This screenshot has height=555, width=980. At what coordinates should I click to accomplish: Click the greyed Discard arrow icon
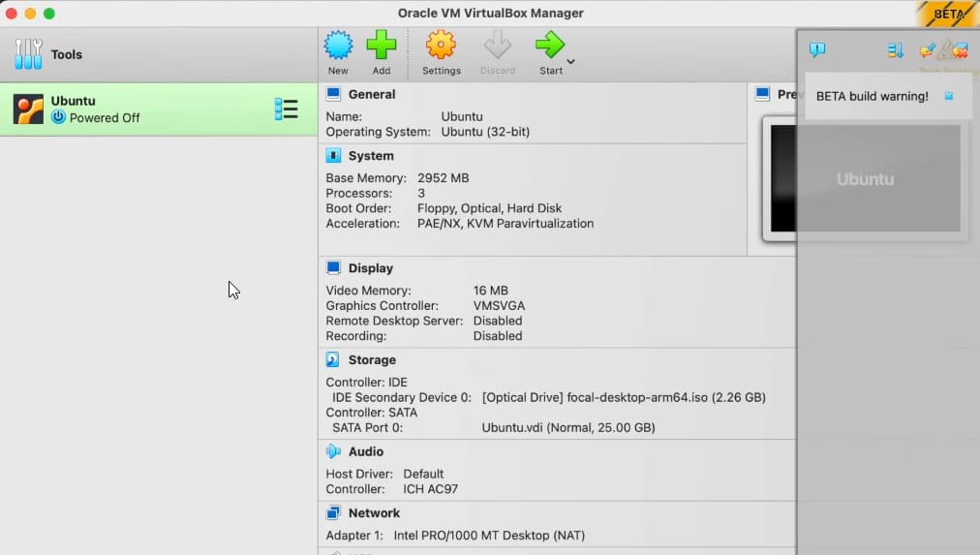pyautogui.click(x=498, y=45)
